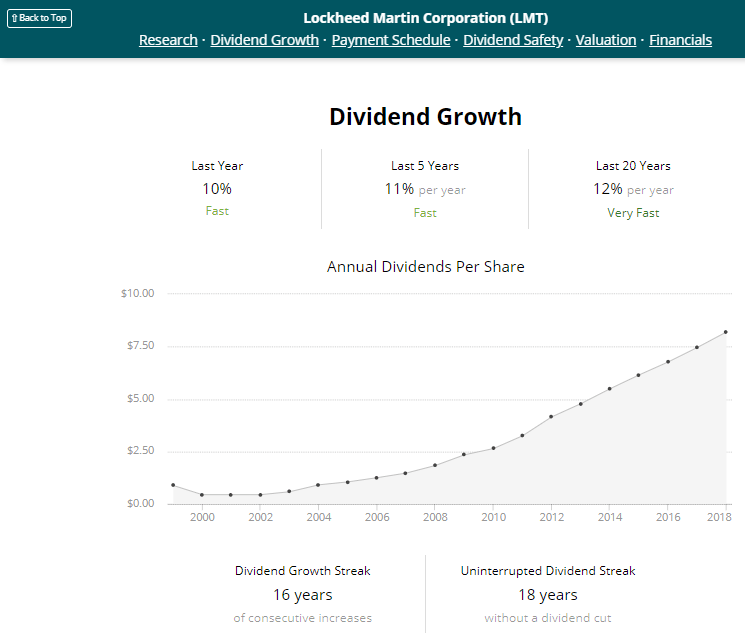This screenshot has height=633, width=745.
Task: Click the Dividend Growth Streak label
Action: 303,571
